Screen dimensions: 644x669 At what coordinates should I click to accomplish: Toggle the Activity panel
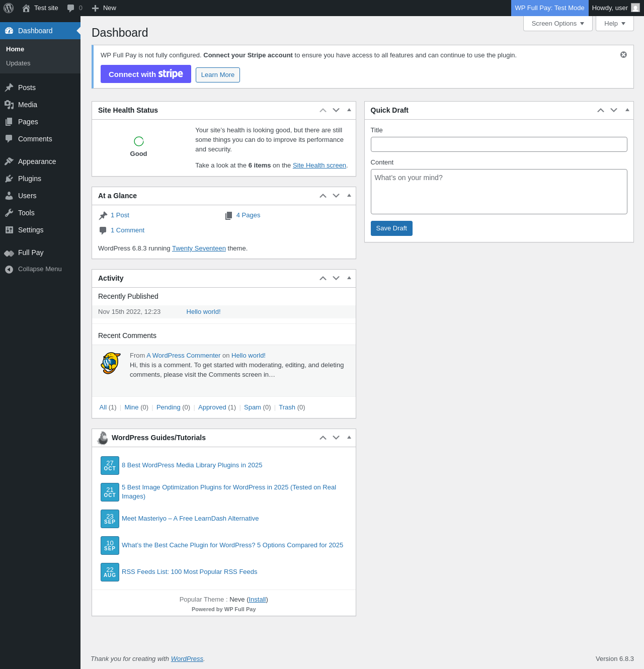[349, 278]
